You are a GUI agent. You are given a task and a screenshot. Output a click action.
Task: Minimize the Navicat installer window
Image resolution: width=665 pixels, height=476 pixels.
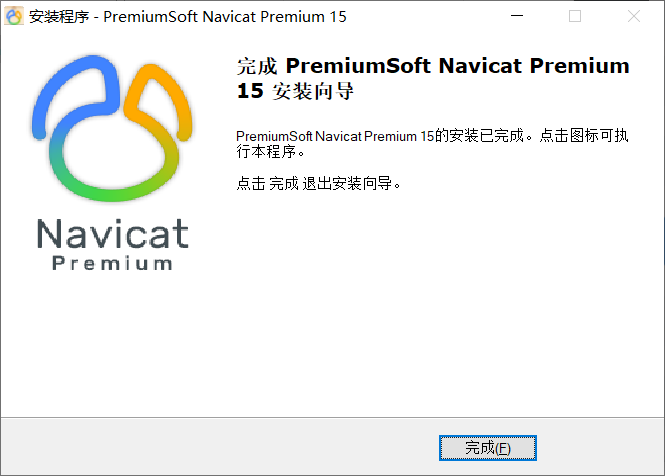click(517, 16)
